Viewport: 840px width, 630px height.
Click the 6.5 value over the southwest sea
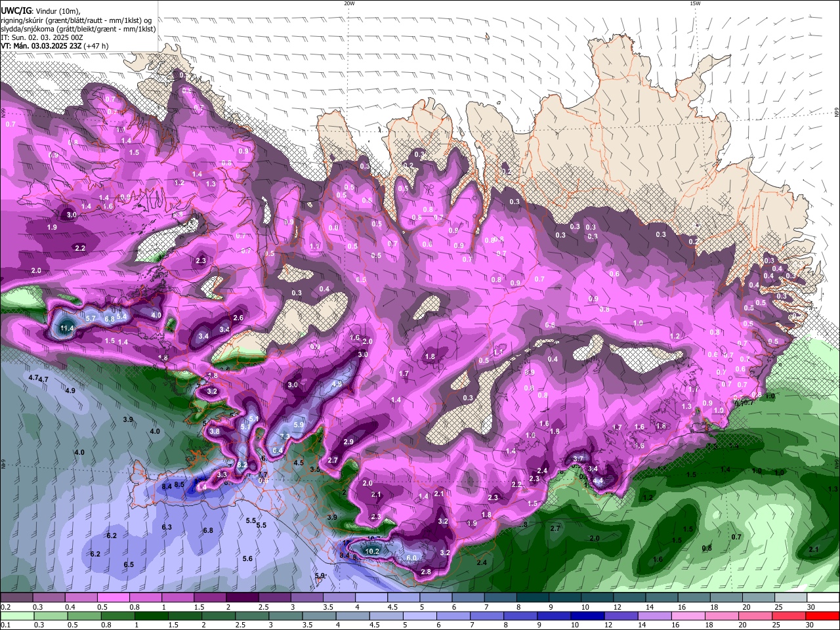129,564
